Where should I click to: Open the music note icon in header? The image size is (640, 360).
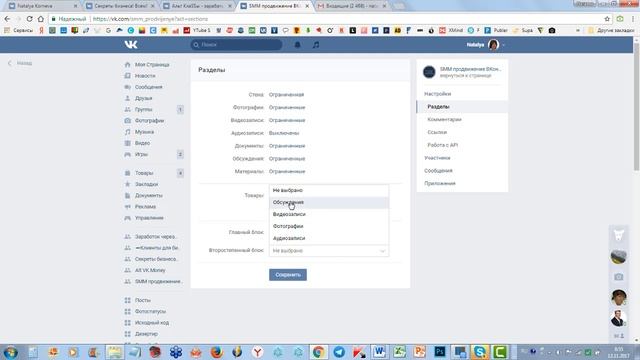click(316, 44)
